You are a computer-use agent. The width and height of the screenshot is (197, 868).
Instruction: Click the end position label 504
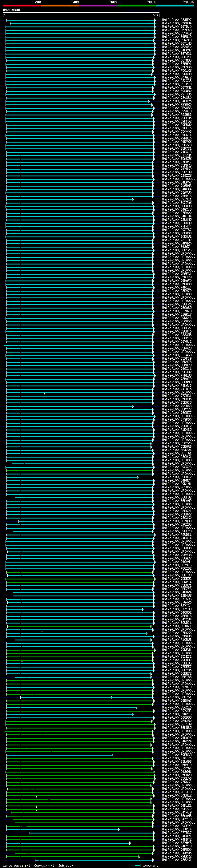pyautogui.click(x=155, y=15)
